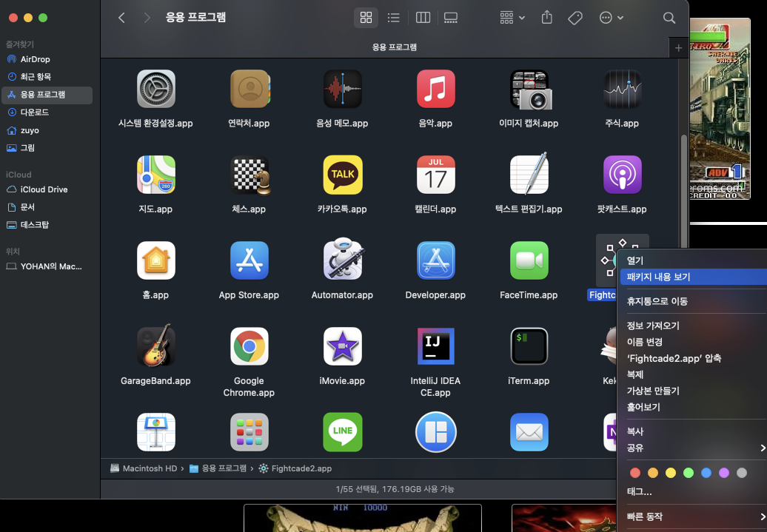Select the 이미지 캡처.app icon
The height and width of the screenshot is (532, 767).
pyautogui.click(x=530, y=90)
